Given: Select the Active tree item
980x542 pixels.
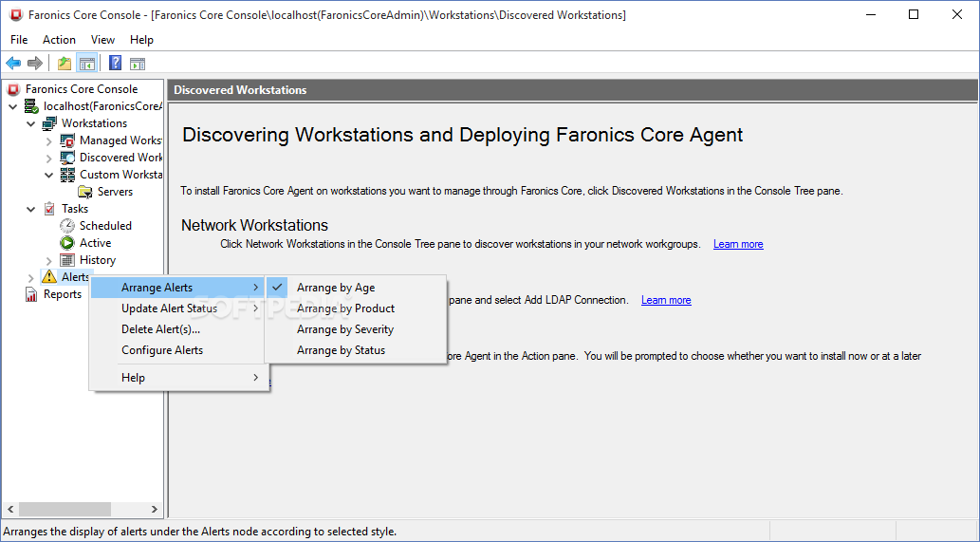Looking at the screenshot, I should 96,243.
